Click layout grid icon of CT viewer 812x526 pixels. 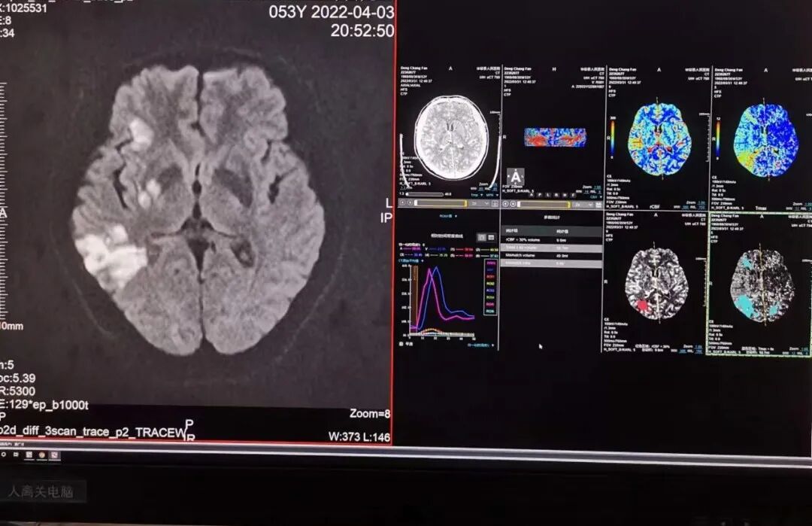click(x=495, y=204)
